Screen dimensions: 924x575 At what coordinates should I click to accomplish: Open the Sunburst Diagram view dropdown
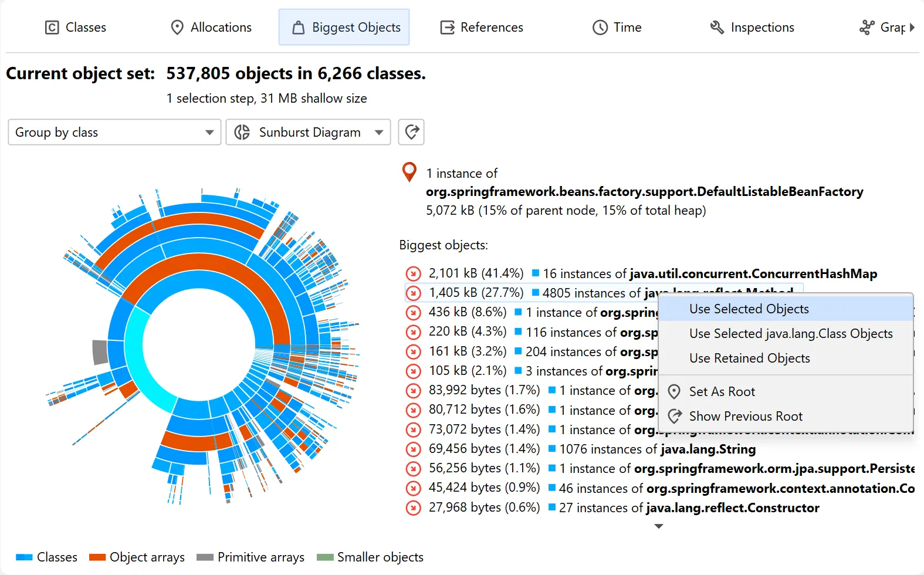click(x=309, y=132)
